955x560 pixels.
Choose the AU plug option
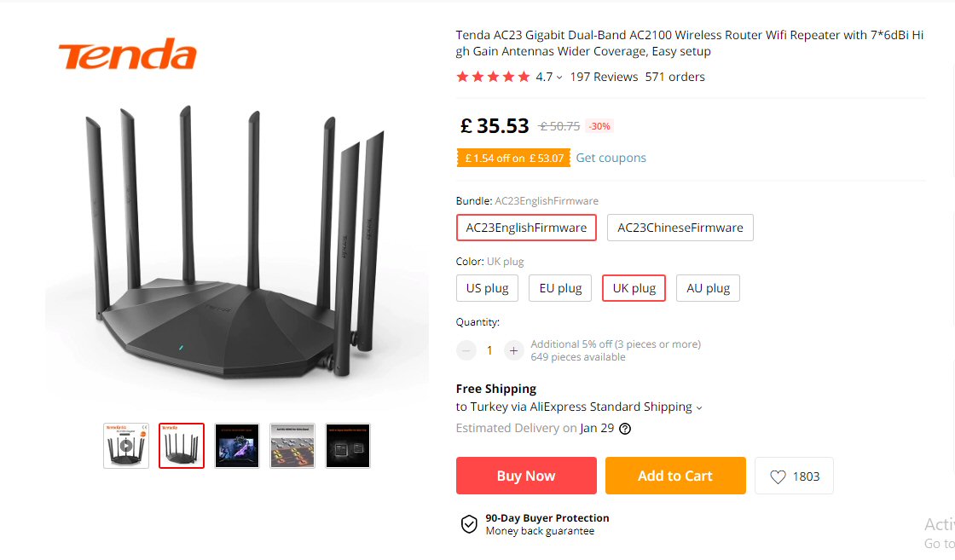(x=708, y=288)
